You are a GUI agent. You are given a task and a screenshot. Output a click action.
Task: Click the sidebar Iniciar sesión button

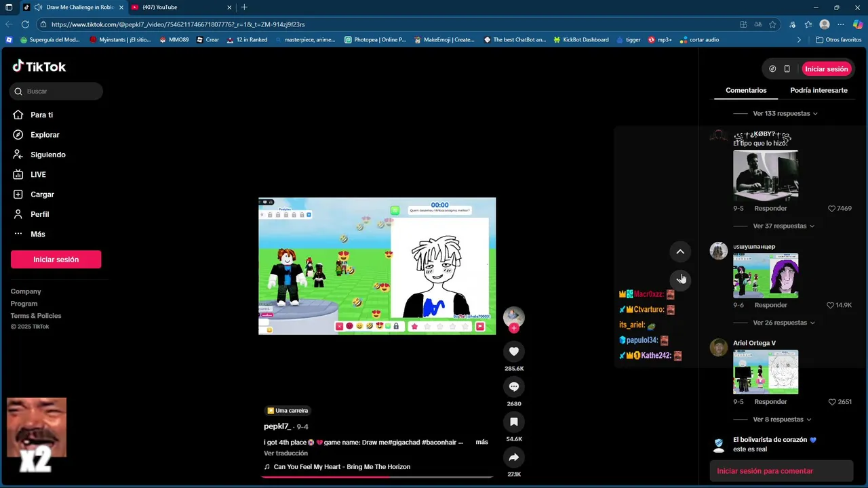click(x=56, y=260)
